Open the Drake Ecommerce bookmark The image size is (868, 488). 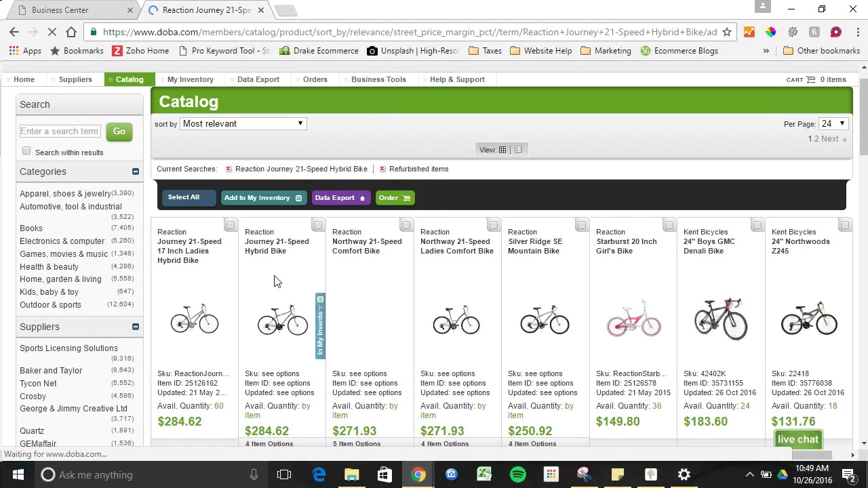[x=319, y=51]
